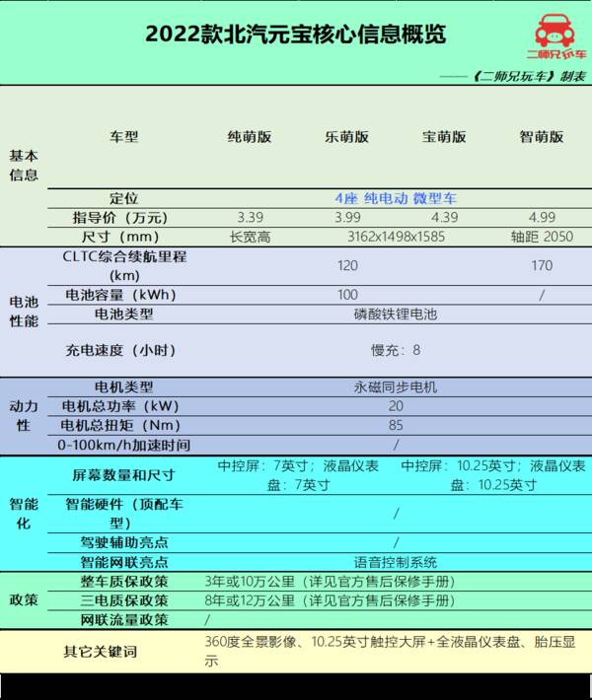The width and height of the screenshot is (592, 700).
Task: Select the range value 170
Action: (x=542, y=265)
